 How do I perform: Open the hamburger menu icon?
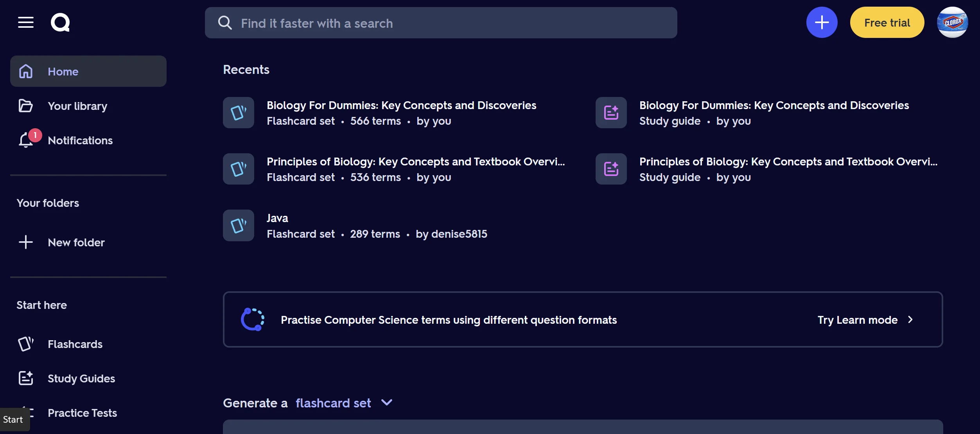(26, 22)
